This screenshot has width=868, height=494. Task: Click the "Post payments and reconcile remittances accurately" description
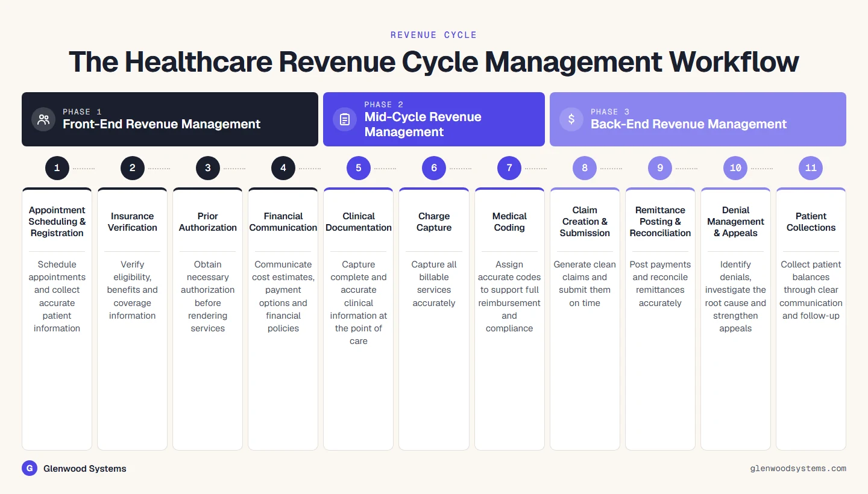pos(660,284)
